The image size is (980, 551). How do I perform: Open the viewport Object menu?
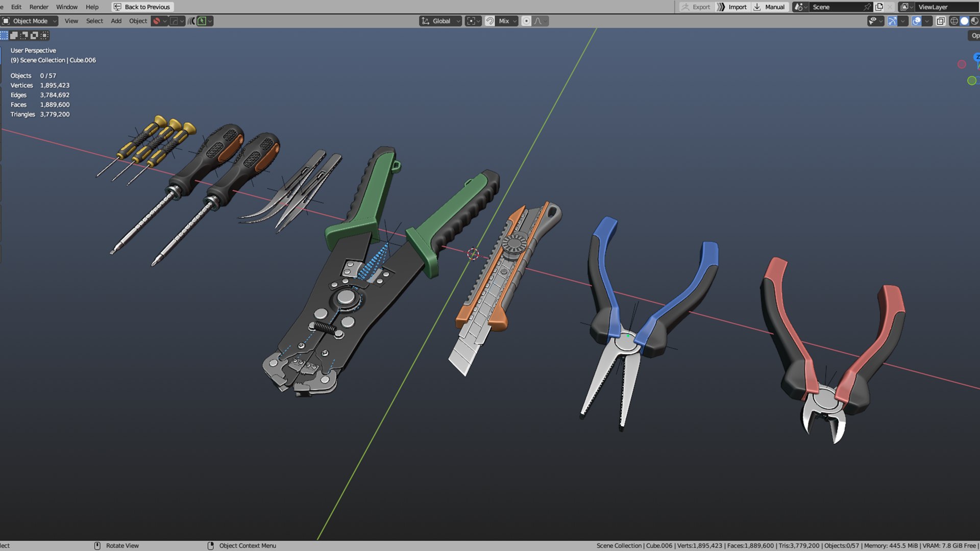pos(138,21)
